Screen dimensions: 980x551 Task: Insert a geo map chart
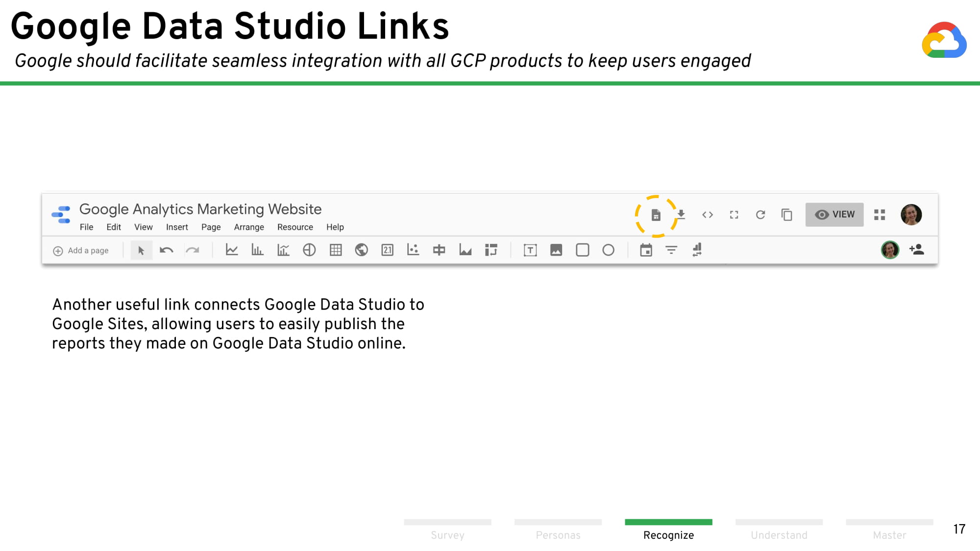coord(362,250)
